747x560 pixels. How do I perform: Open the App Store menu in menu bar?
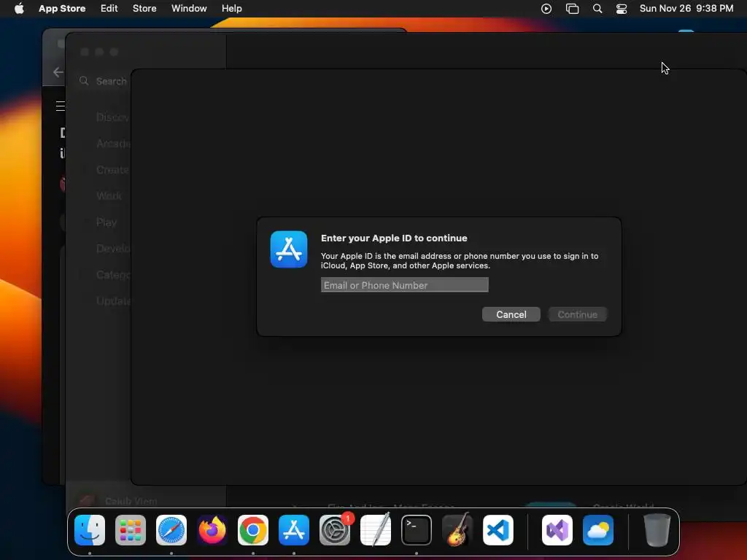coord(62,8)
